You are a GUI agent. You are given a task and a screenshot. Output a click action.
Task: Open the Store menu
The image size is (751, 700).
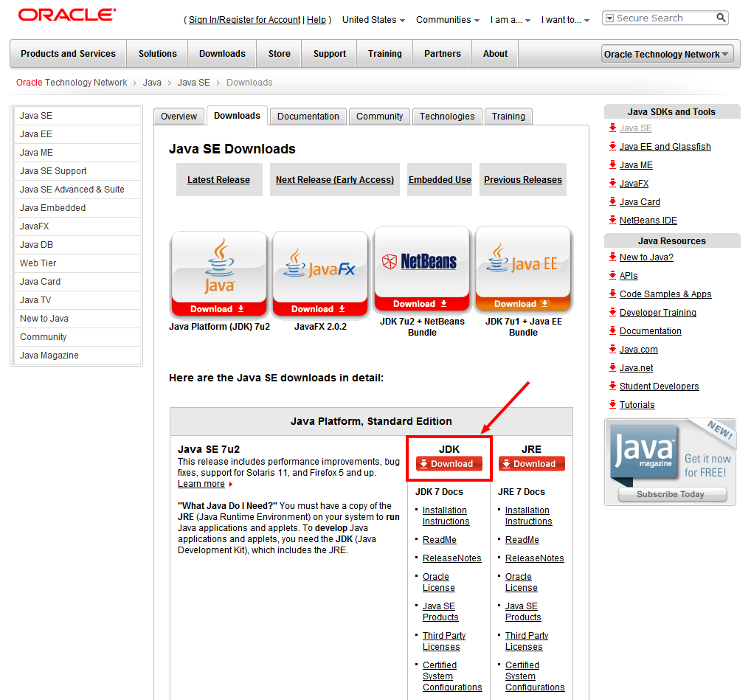click(x=280, y=54)
